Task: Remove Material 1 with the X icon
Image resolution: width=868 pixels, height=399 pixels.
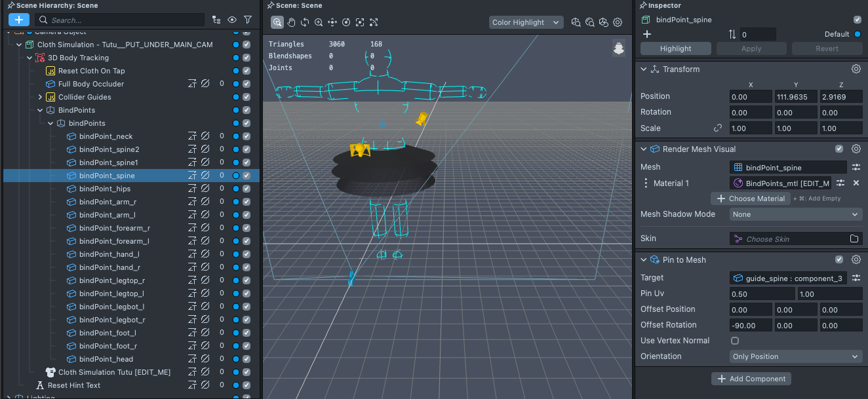Action: [856, 183]
